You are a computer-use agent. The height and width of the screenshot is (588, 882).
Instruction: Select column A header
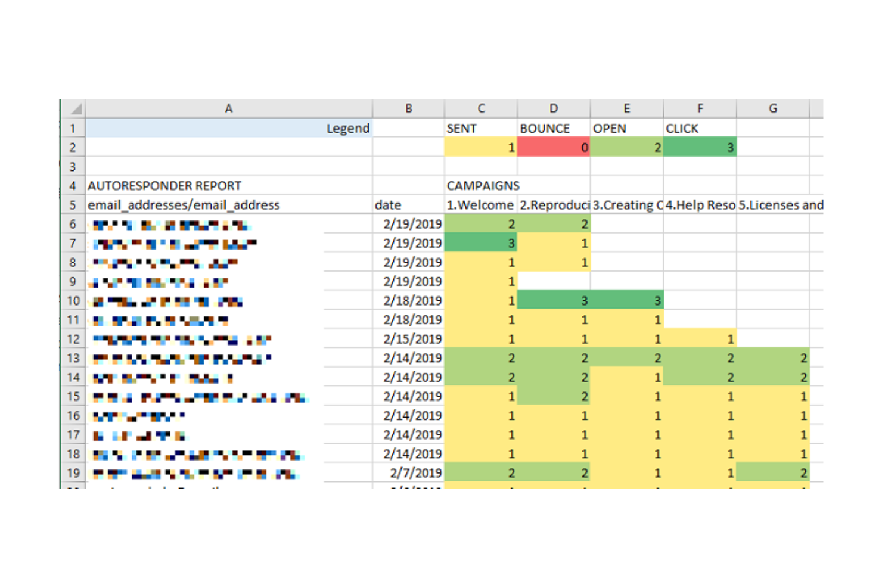pos(229,108)
